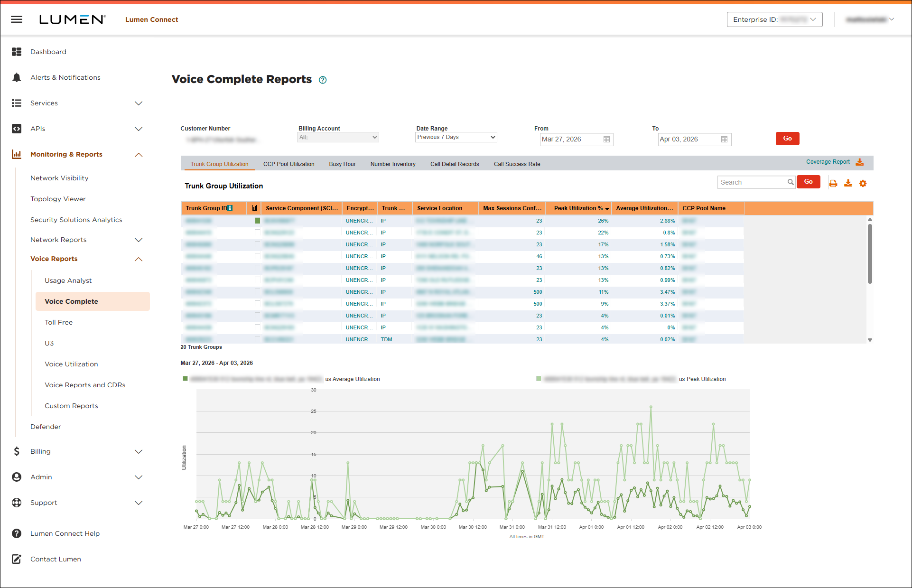Click the Billing dollar icon
This screenshot has width=912, height=588.
tap(17, 451)
